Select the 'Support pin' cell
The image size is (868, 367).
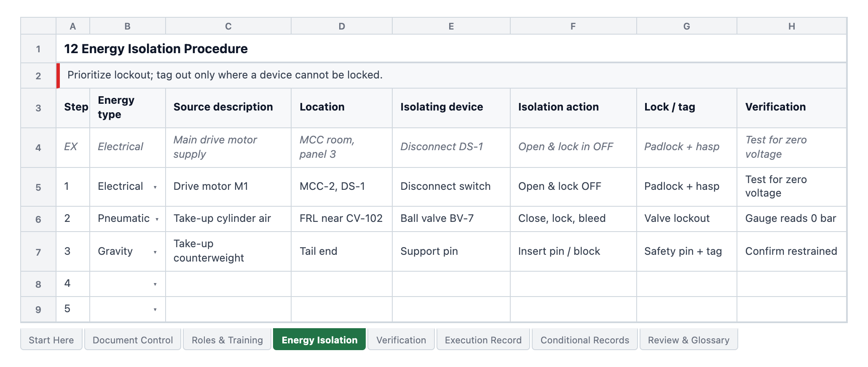[x=451, y=251]
